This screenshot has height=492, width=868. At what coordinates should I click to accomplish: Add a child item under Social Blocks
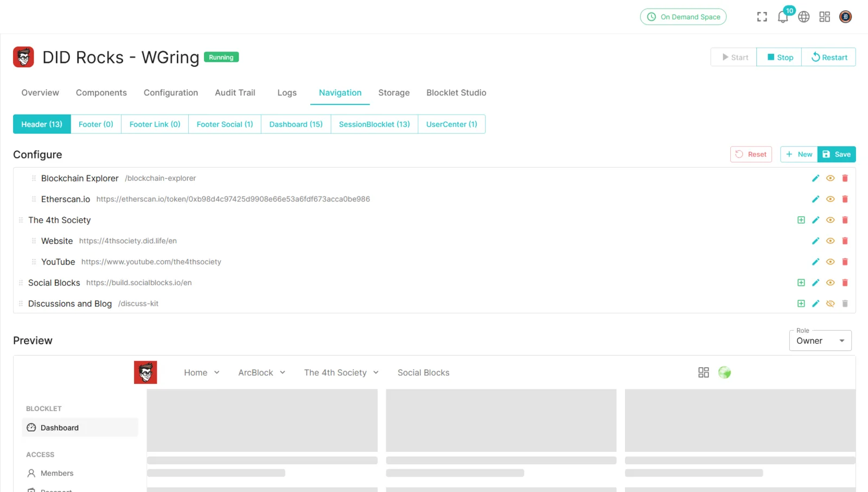point(801,282)
